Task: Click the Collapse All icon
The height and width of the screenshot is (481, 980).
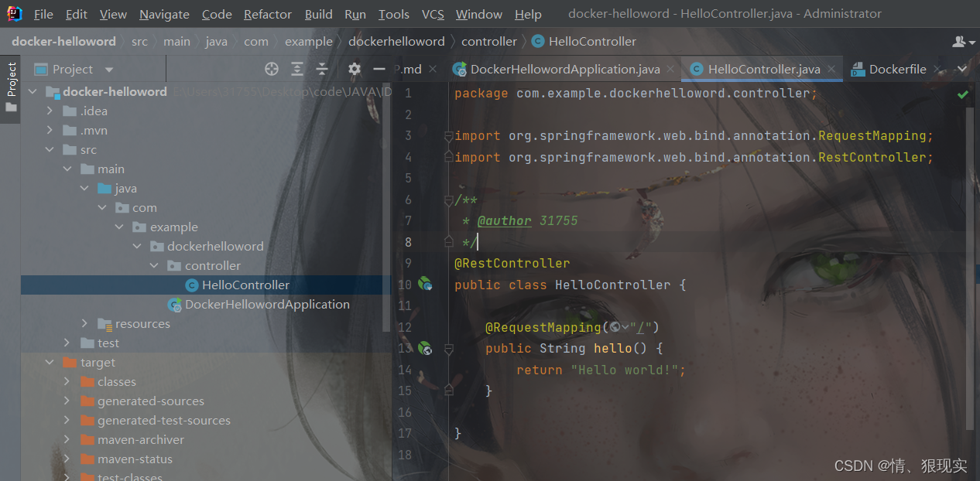Action: pos(322,70)
